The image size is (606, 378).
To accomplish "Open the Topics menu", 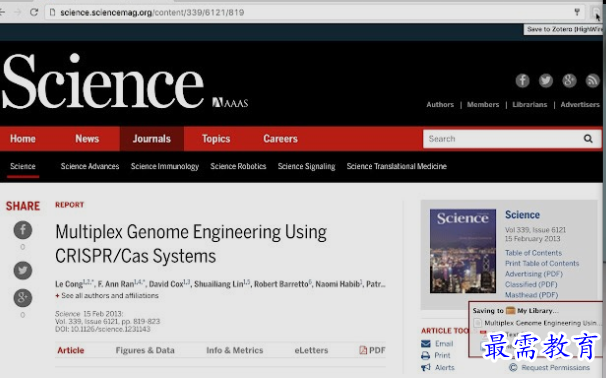I will [216, 139].
